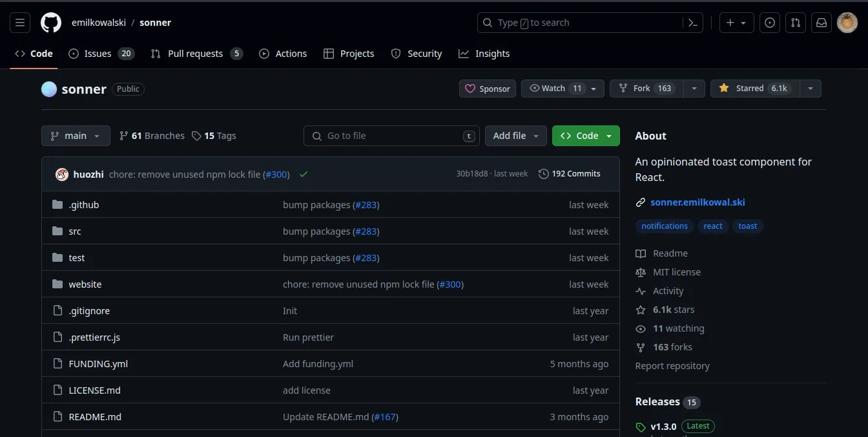
Task: Expand the main branch selector dropdown
Action: [x=76, y=136]
